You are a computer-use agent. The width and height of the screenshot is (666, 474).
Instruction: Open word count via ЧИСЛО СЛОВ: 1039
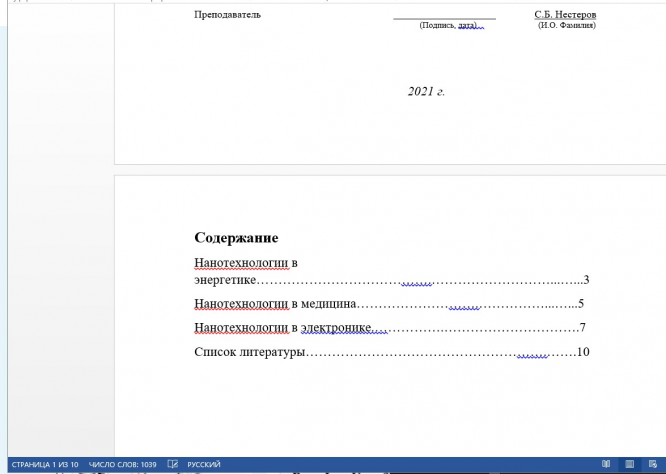click(x=122, y=465)
